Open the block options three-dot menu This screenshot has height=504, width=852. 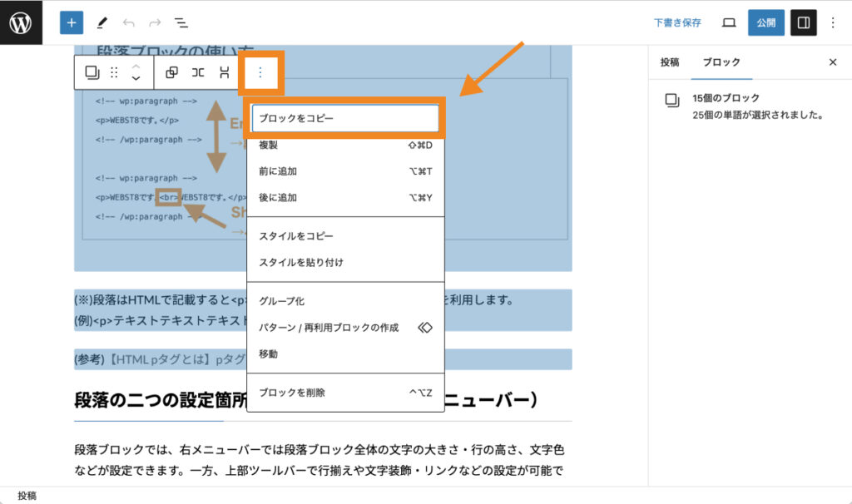click(x=260, y=73)
